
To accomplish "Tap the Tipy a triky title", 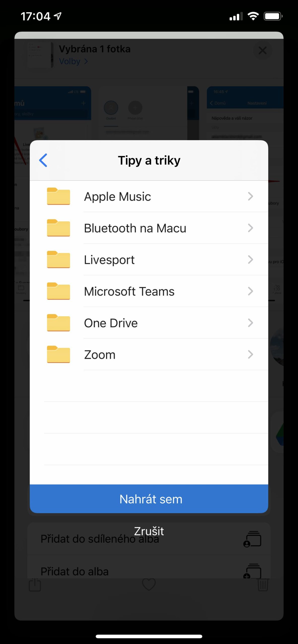I will (149, 160).
